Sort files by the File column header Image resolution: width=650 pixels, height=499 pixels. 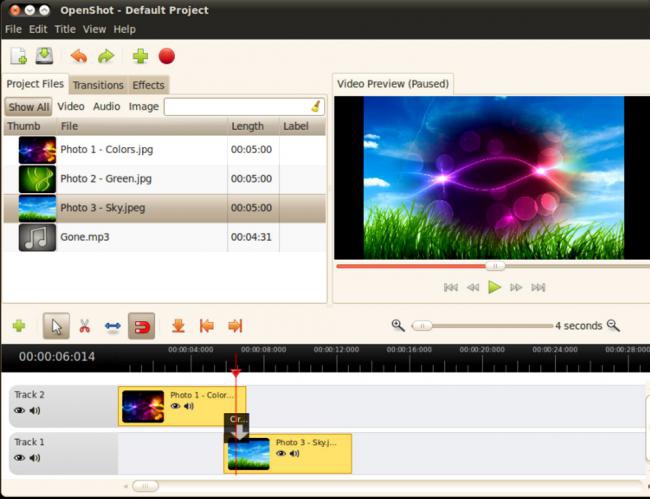click(x=142, y=126)
